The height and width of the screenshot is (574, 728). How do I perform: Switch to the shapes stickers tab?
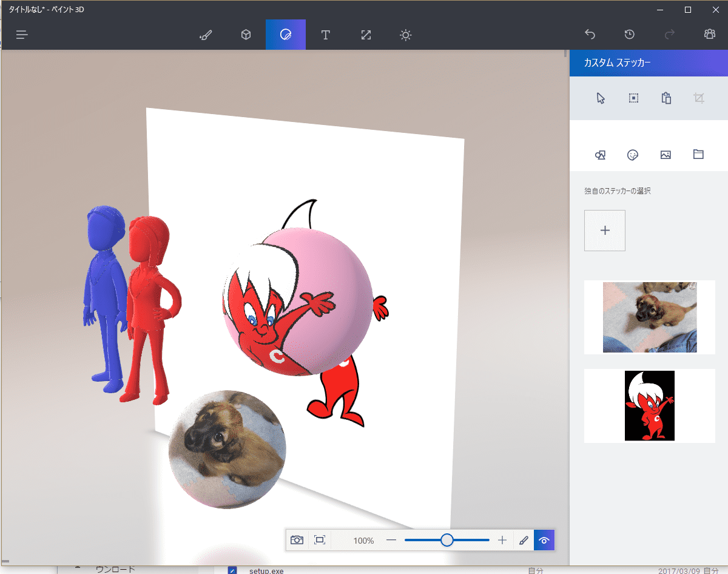601,155
